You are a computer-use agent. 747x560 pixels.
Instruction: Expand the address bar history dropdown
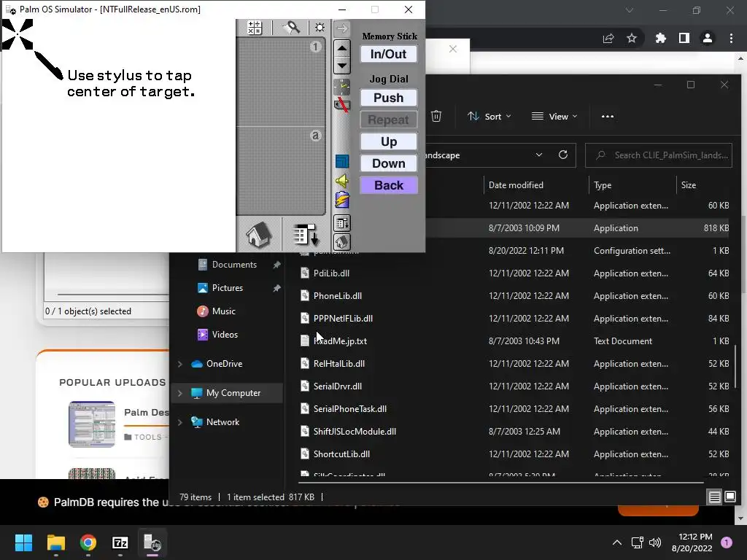tap(539, 155)
